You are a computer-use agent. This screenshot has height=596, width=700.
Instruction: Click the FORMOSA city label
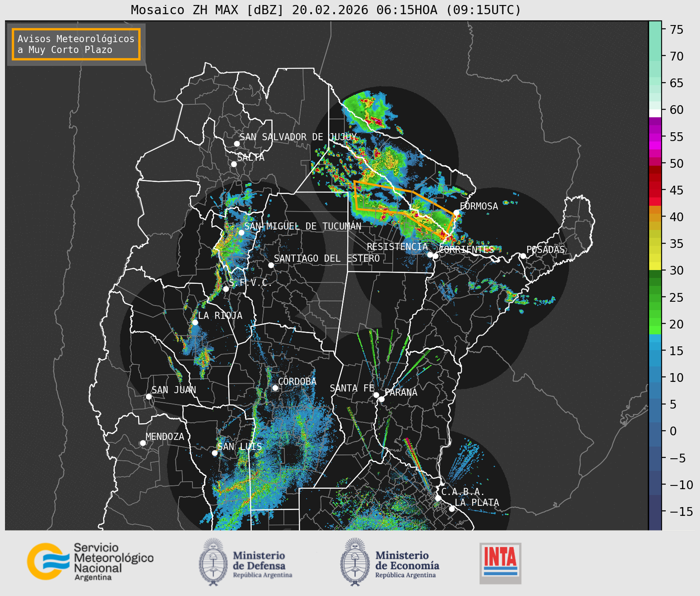tap(479, 206)
